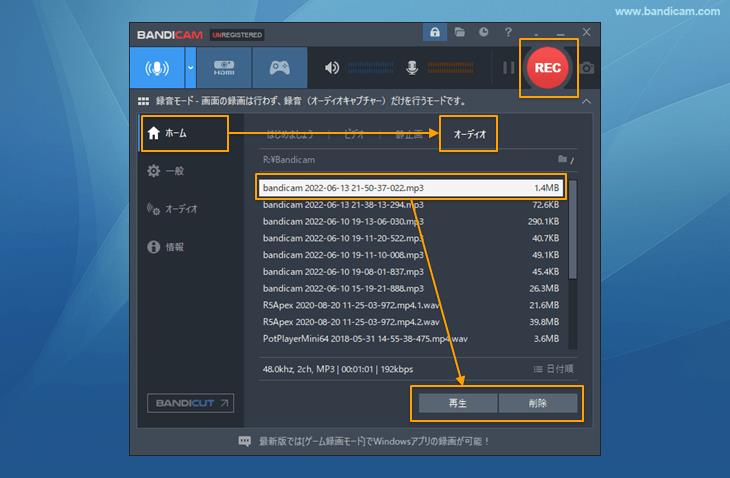Select bandicam 2022-06-13 21-50-37-022.mp3
The height and width of the screenshot is (478, 730).
[x=411, y=188]
